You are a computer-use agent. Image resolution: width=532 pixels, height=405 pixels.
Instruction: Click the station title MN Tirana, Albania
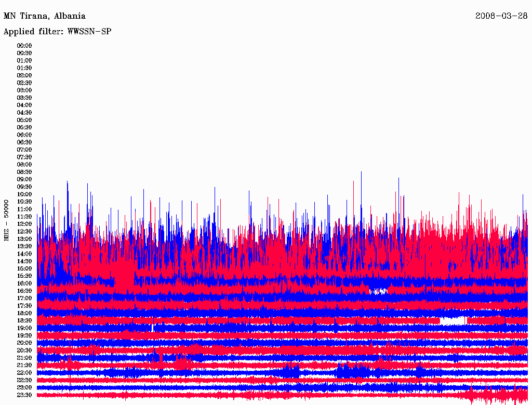tap(45, 16)
